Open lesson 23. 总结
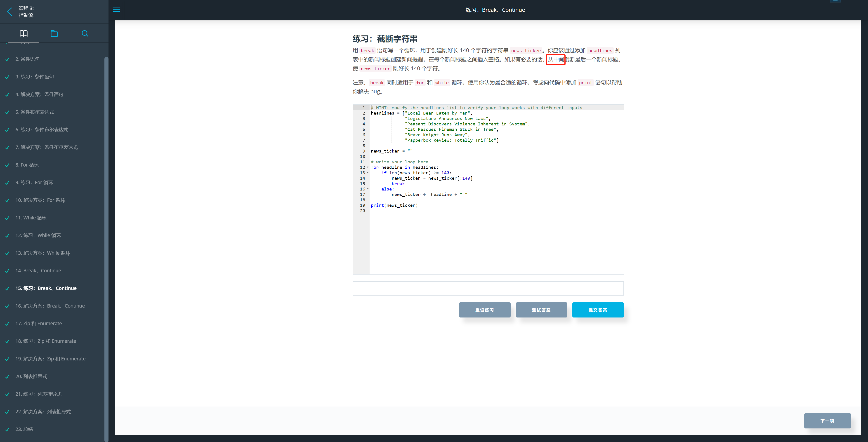This screenshot has width=868, height=442. (x=24, y=429)
